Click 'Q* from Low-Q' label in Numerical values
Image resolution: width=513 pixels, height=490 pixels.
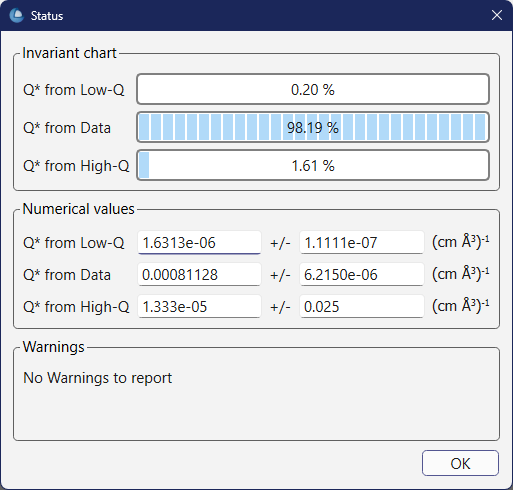(74, 243)
